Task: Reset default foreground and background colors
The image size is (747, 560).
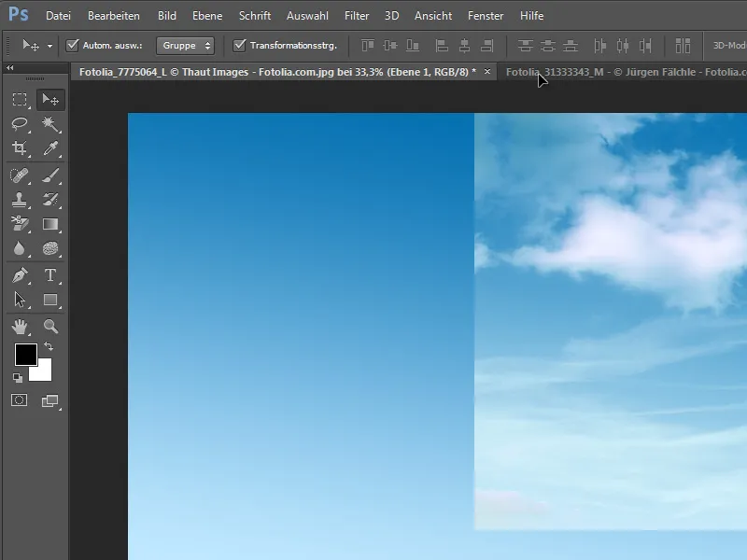Action: (x=18, y=378)
